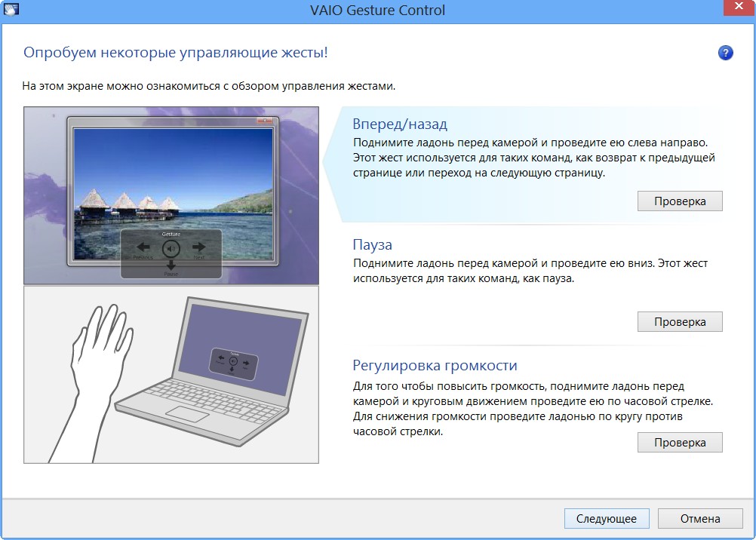Click the Next right arrow in gesture overlay
Image resolution: width=756 pixels, height=540 pixels.
(x=198, y=247)
